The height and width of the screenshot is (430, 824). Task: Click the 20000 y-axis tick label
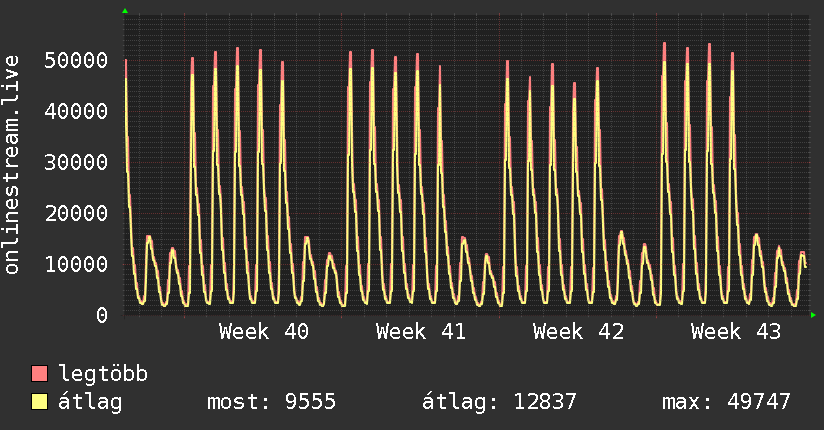[76, 213]
